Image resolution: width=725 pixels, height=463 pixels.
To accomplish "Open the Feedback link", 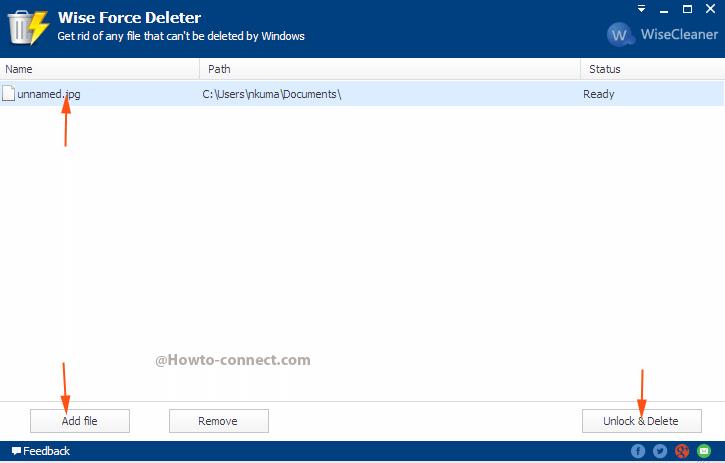I will point(41,451).
